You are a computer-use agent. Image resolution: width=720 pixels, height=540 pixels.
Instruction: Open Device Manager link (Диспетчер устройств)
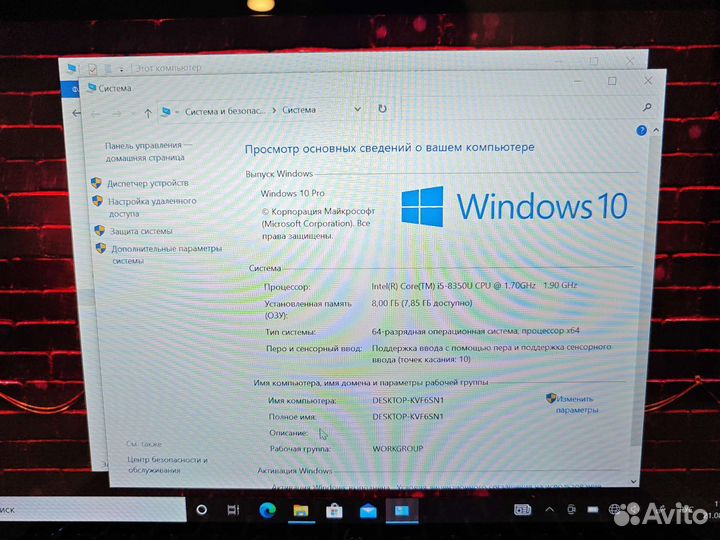coord(148,183)
